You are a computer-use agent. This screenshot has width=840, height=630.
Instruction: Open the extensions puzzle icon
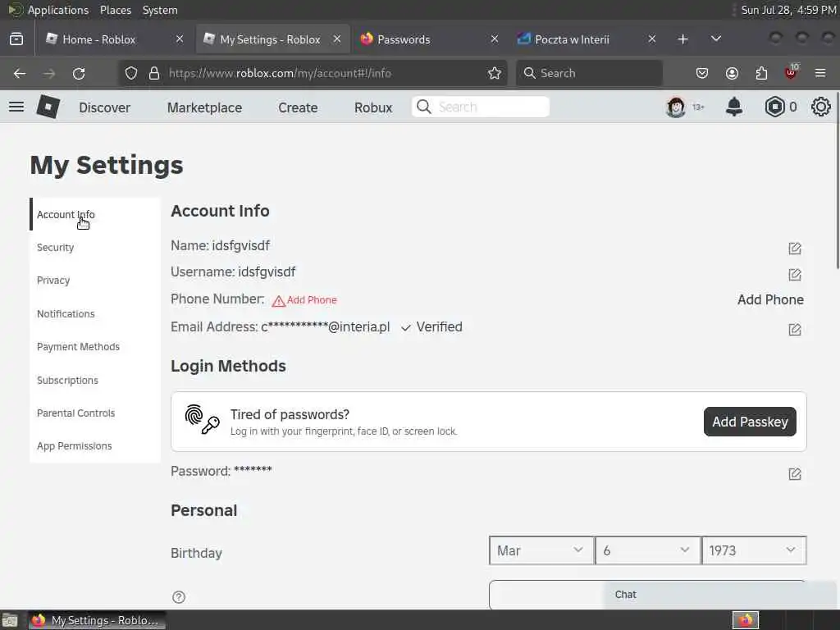point(761,73)
